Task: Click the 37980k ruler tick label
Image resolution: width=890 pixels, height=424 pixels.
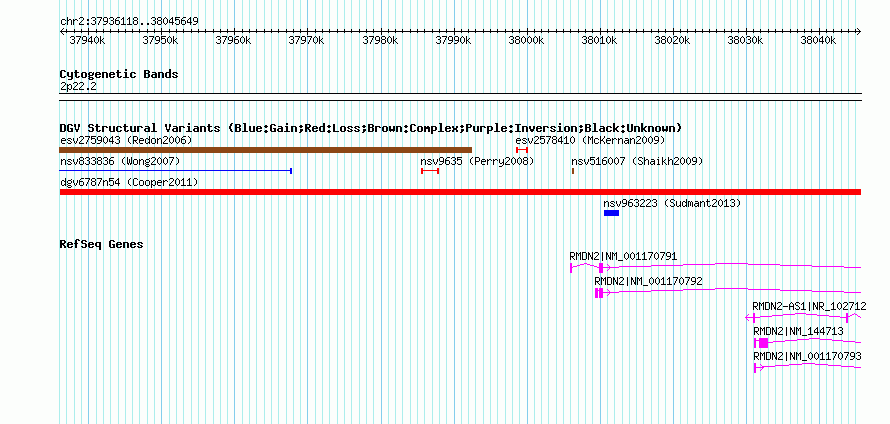Action: click(380, 40)
